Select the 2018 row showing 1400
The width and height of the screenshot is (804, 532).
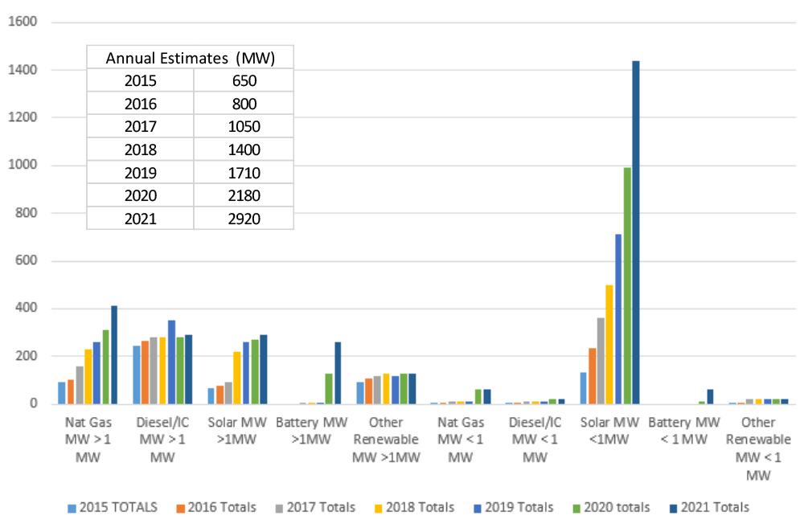click(190, 149)
